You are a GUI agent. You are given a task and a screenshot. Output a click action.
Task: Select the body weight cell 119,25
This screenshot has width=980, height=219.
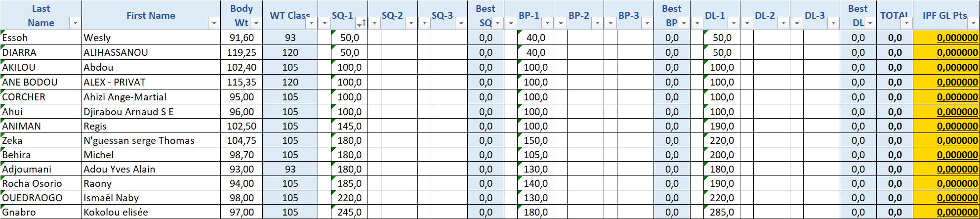242,52
